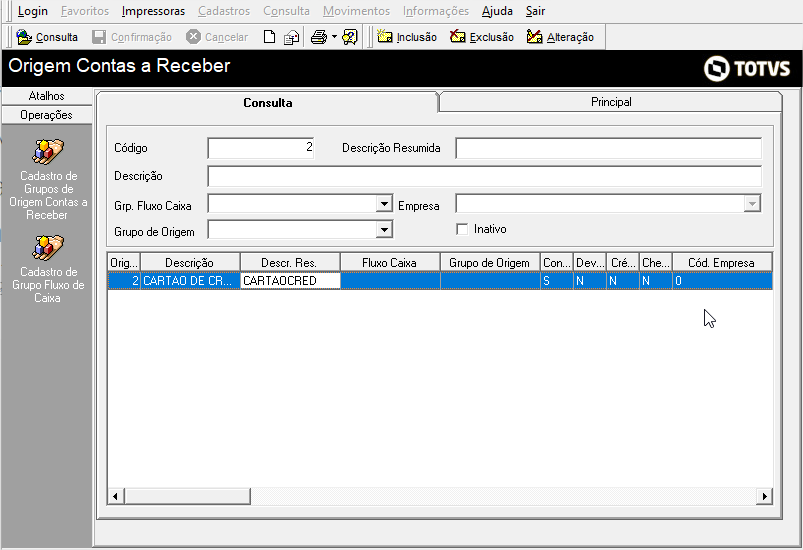The image size is (803, 550).
Task: Click the Consulta toolbar icon
Action: pyautogui.click(x=24, y=37)
